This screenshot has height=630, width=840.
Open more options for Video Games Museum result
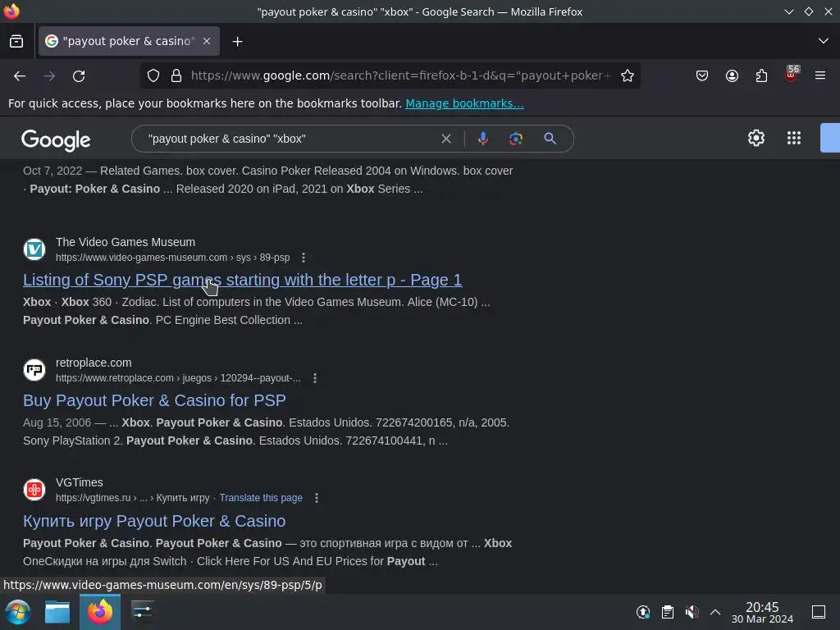click(304, 258)
